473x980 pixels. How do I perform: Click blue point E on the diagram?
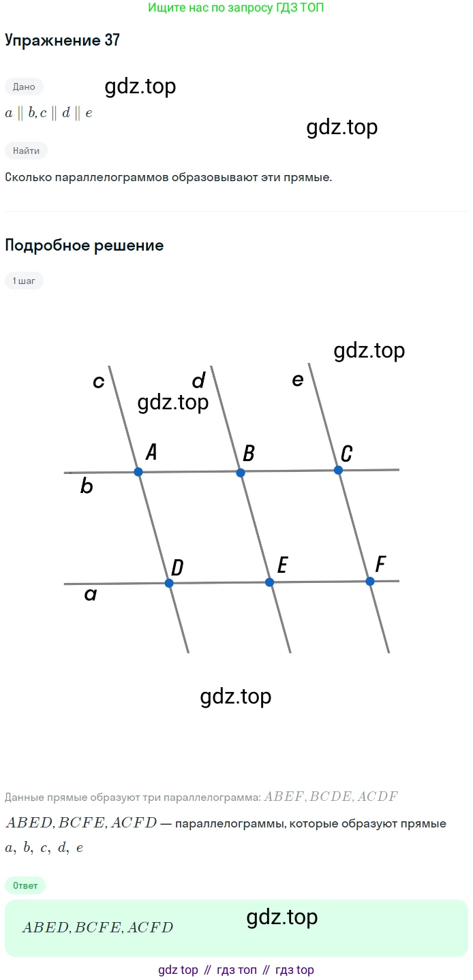click(269, 582)
